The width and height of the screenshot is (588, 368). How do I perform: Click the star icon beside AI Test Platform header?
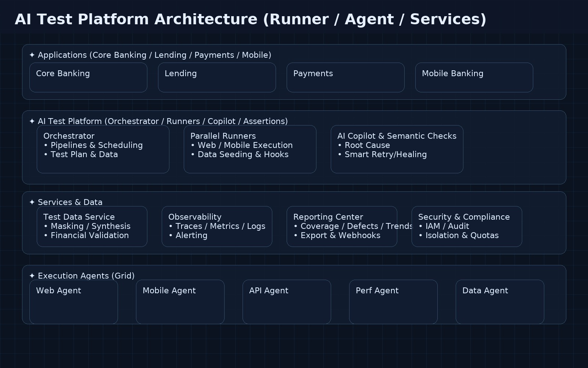(x=32, y=121)
